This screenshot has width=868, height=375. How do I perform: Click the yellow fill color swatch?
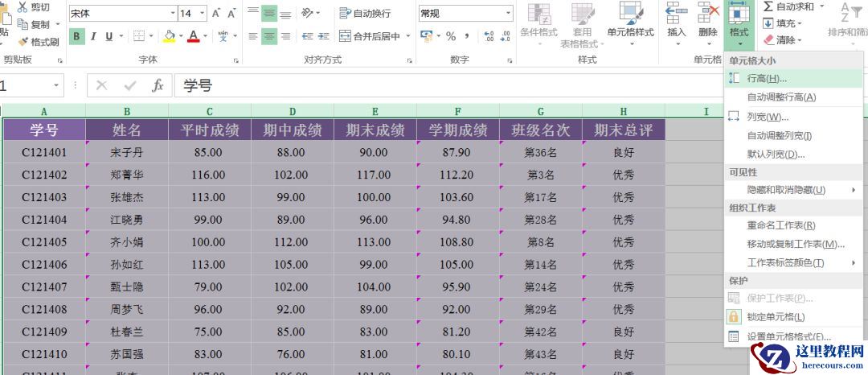[x=169, y=36]
